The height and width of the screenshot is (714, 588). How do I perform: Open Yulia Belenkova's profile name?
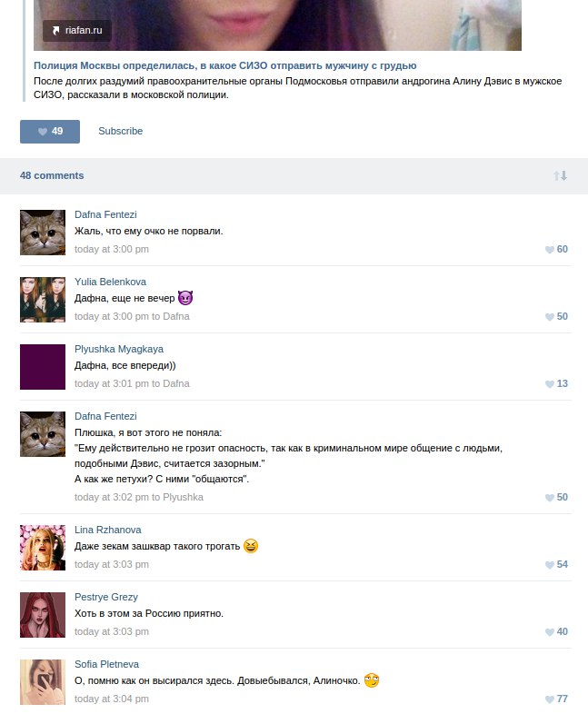110,282
